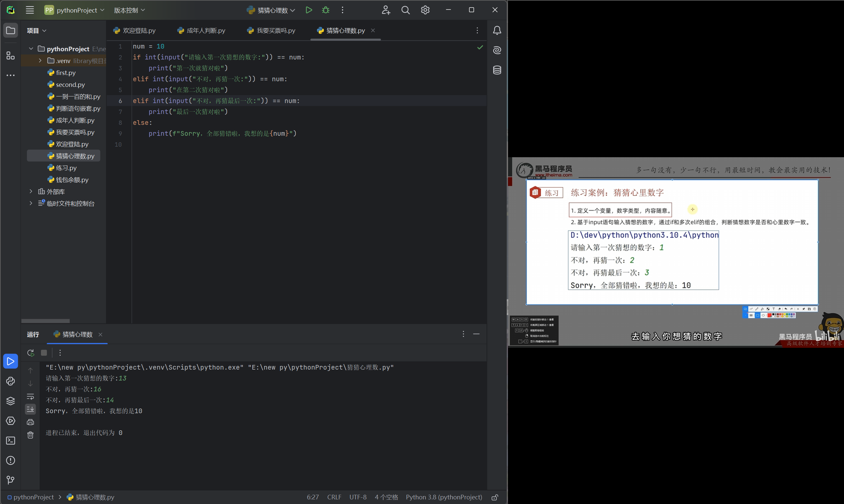Toggle read-only lock in status bar
This screenshot has height=504, width=844.
[495, 497]
